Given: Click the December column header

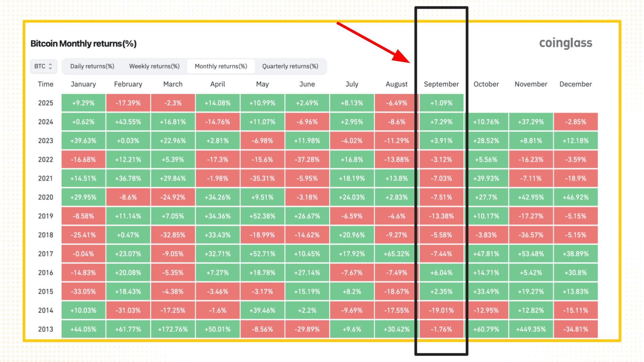Looking at the screenshot, I should click(x=576, y=84).
